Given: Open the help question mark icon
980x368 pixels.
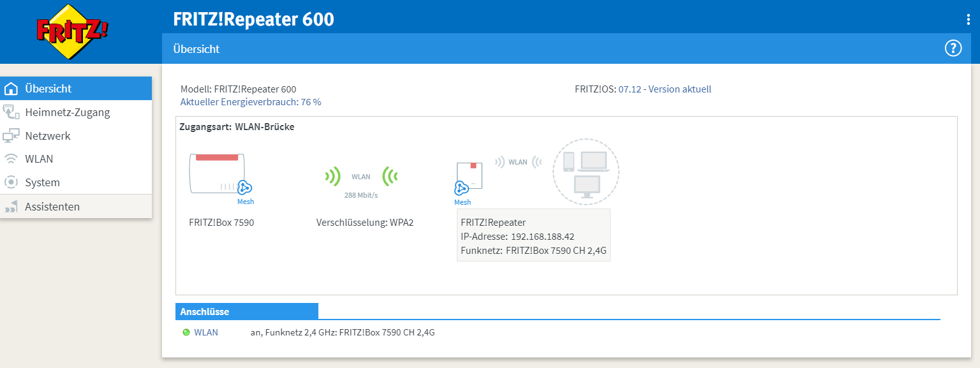Looking at the screenshot, I should [953, 48].
